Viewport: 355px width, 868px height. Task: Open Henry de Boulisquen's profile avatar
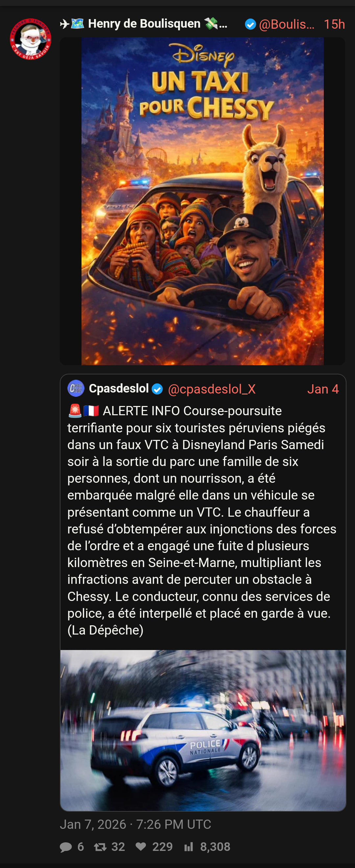click(x=30, y=39)
